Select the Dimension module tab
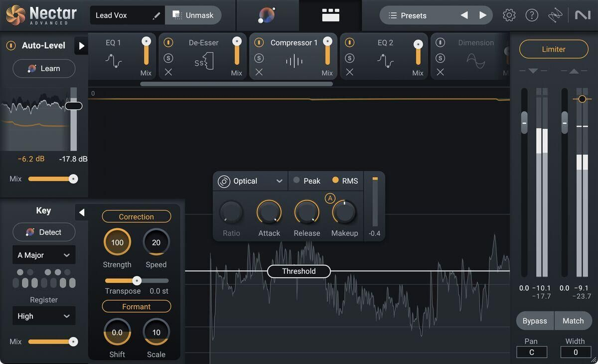The height and width of the screenshot is (364, 598). 475,43
